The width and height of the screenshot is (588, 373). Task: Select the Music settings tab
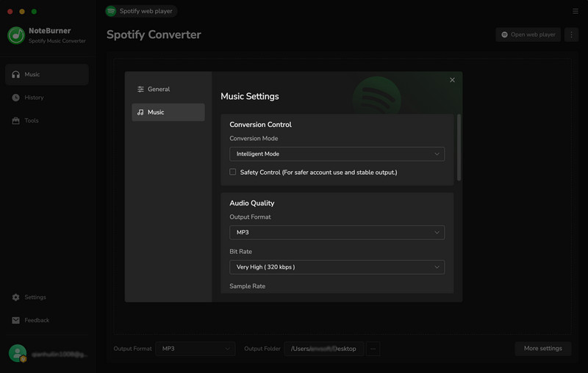point(168,112)
